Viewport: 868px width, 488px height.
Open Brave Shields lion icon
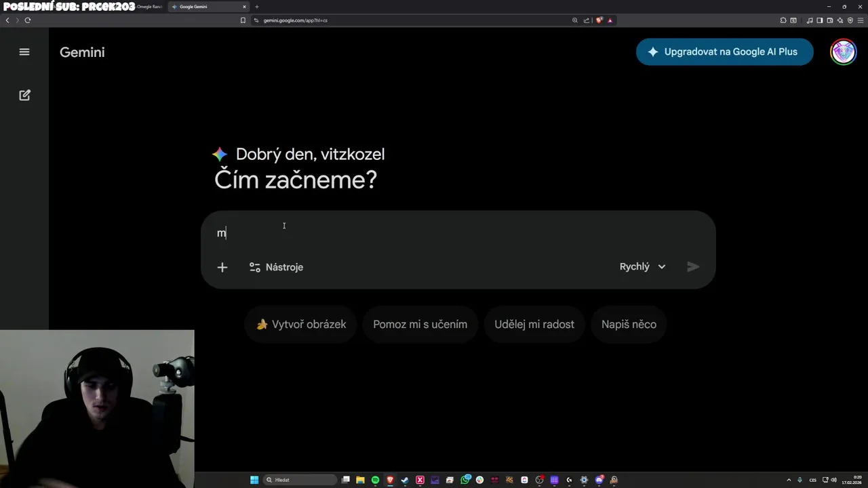point(599,20)
